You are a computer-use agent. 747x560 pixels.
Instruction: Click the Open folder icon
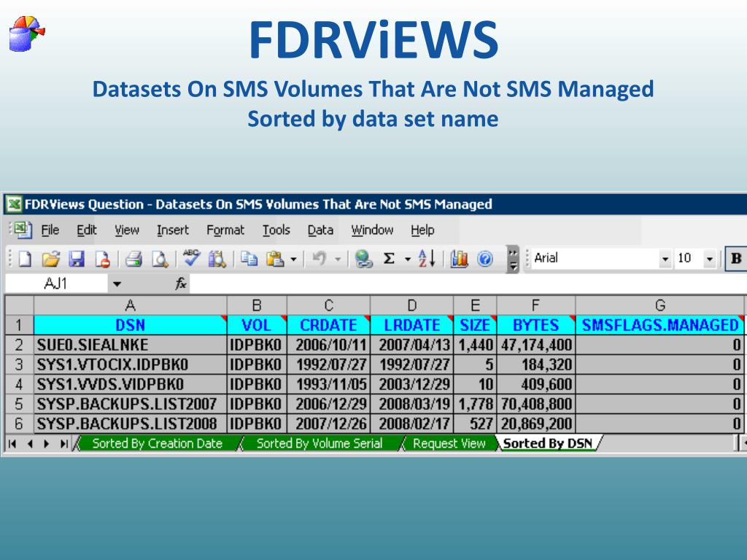point(50,259)
